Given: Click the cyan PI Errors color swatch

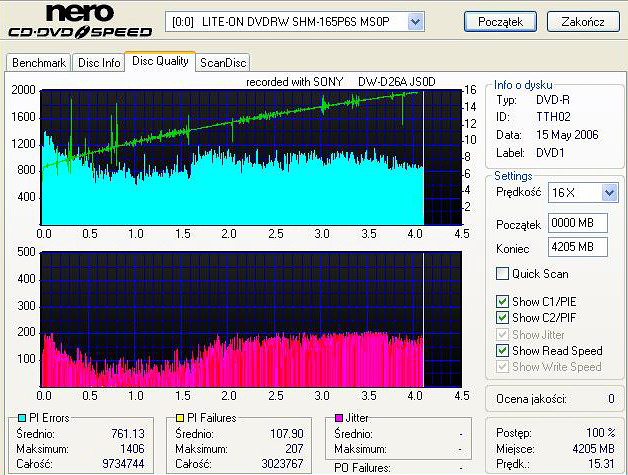Looking at the screenshot, I should pos(22,418).
